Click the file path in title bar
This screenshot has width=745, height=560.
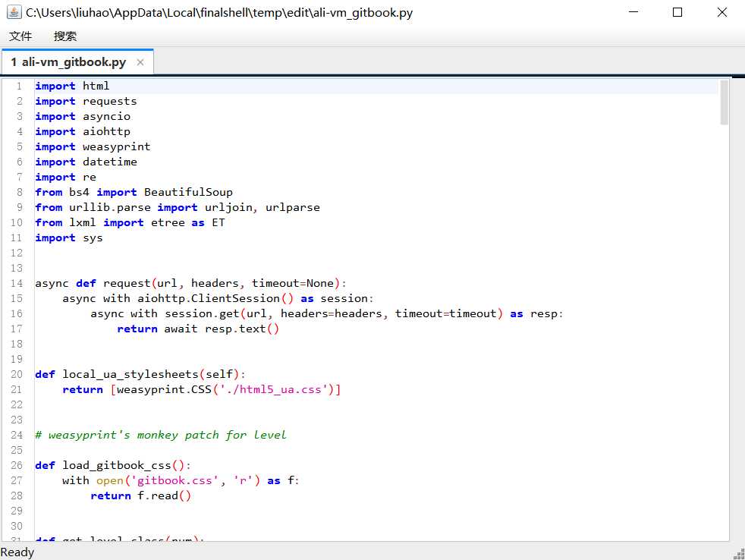click(x=219, y=13)
